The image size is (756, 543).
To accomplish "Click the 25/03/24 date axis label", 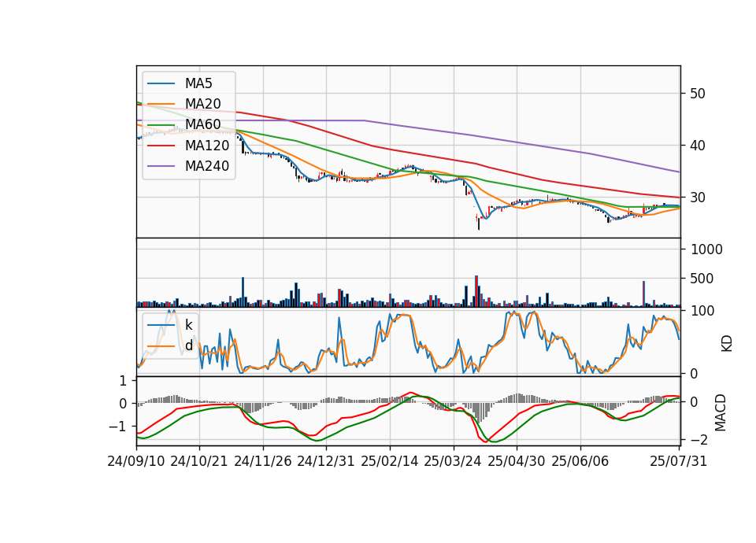I will click(453, 461).
